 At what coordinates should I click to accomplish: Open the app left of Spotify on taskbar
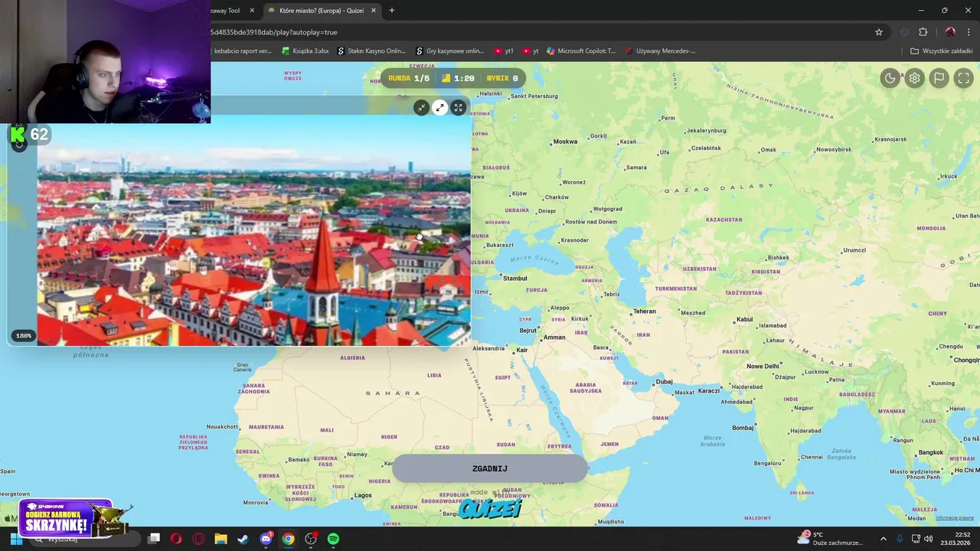tap(311, 539)
